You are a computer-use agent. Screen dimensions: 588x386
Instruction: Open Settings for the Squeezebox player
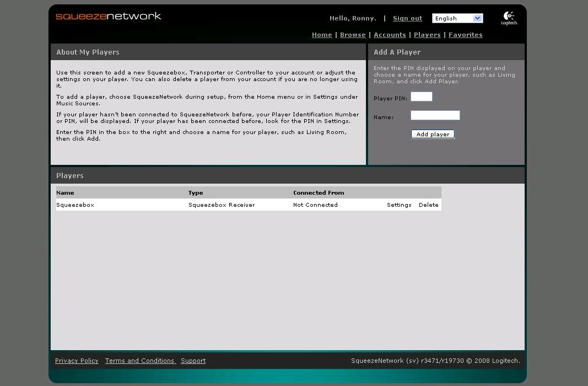coord(399,205)
